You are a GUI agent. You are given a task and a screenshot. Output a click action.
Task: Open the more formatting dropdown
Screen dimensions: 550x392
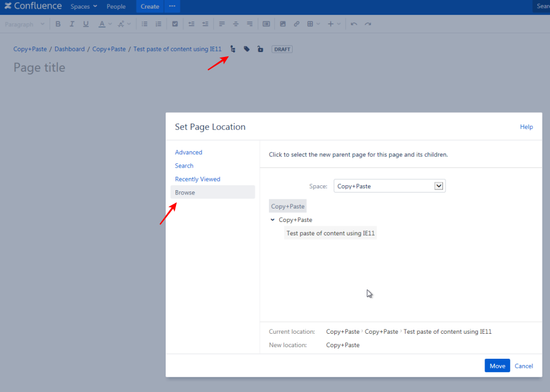pyautogui.click(x=124, y=24)
